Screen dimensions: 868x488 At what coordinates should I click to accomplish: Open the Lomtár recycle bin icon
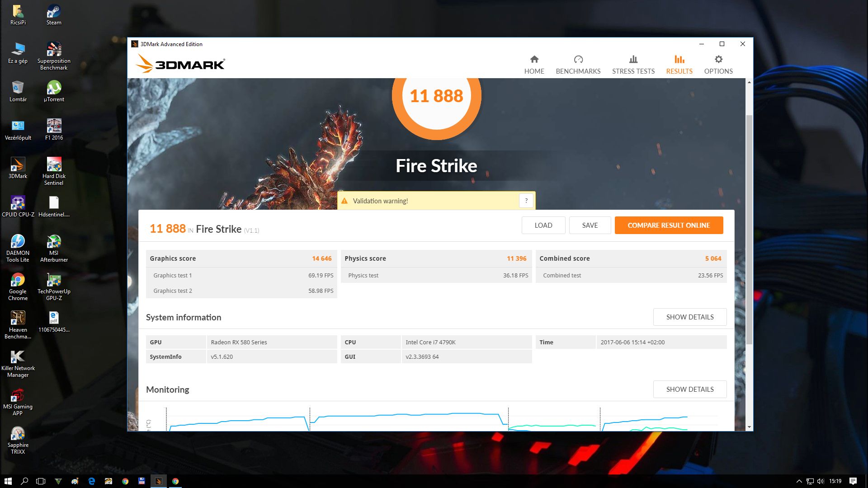(18, 91)
